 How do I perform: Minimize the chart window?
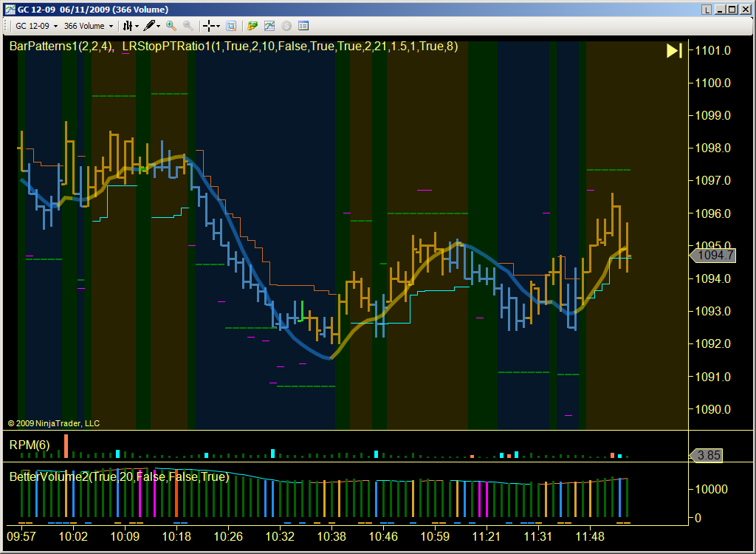tap(721, 10)
